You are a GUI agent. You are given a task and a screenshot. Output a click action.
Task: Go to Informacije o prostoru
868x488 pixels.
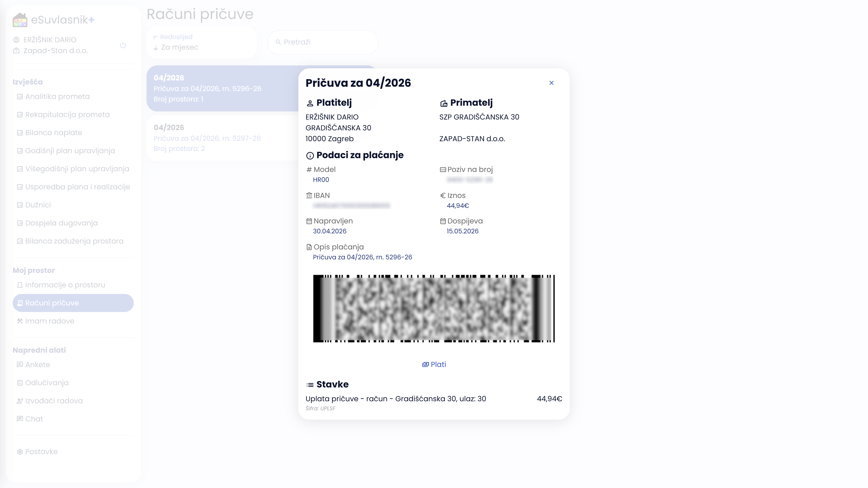[x=73, y=285]
